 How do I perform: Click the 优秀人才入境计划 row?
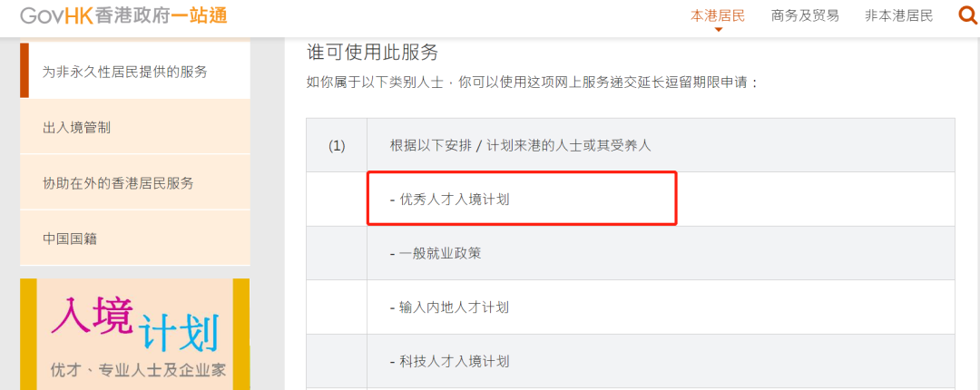[661, 200]
